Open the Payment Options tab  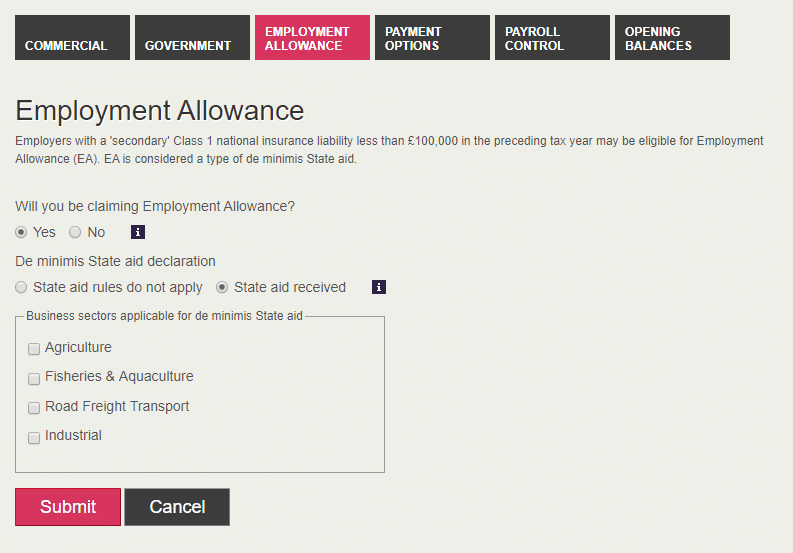coord(432,38)
